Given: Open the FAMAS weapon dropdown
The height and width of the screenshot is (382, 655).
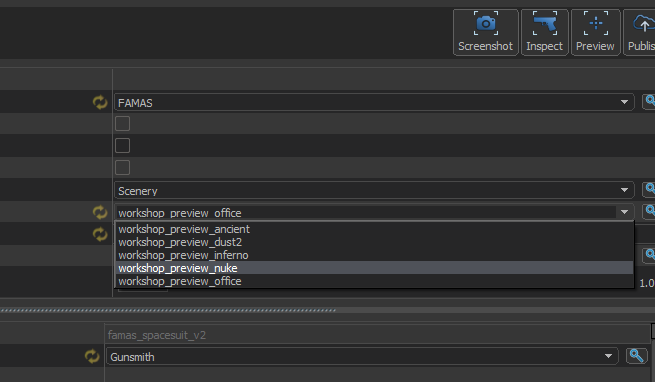Looking at the screenshot, I should [x=374, y=102].
